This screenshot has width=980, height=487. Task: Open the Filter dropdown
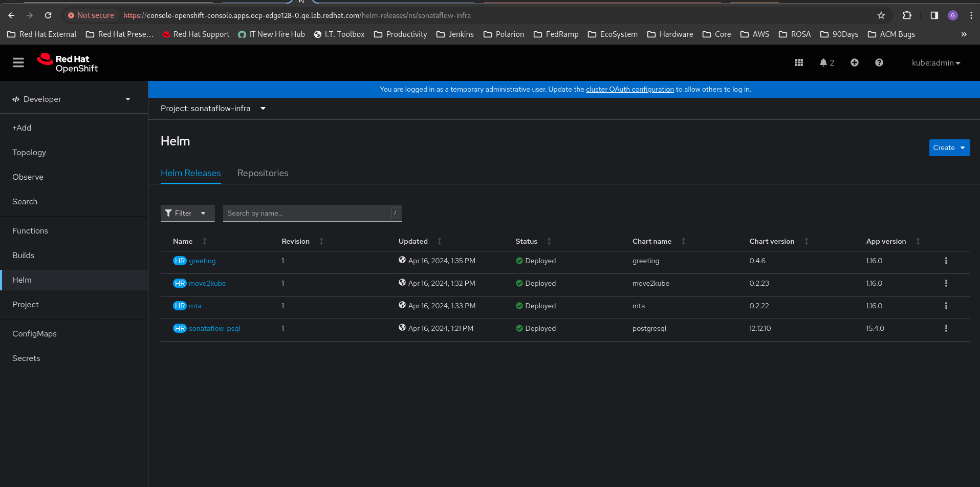tap(187, 213)
